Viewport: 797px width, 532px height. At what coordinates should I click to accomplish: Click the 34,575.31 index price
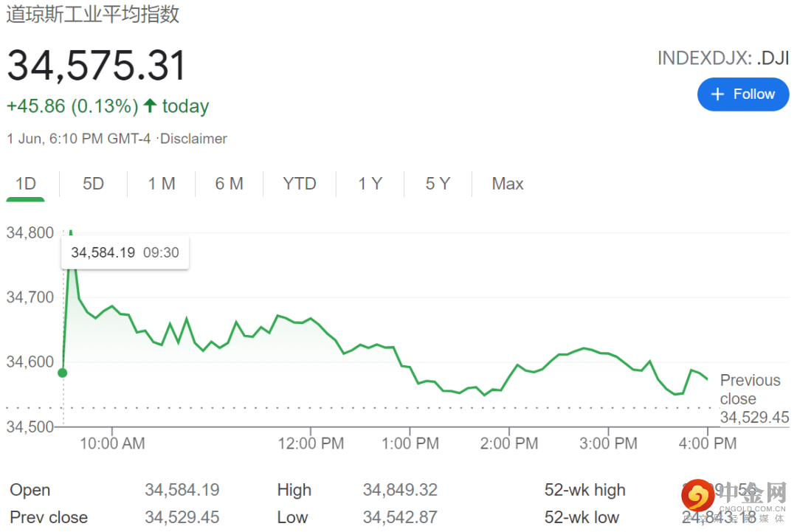(x=97, y=65)
